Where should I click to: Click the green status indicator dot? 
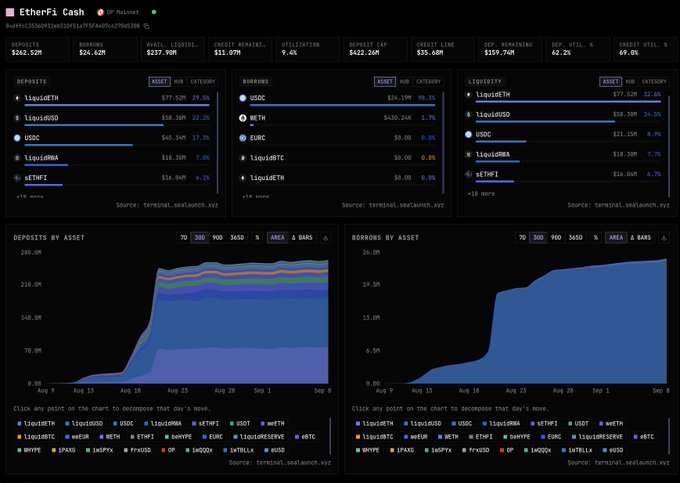[x=154, y=12]
